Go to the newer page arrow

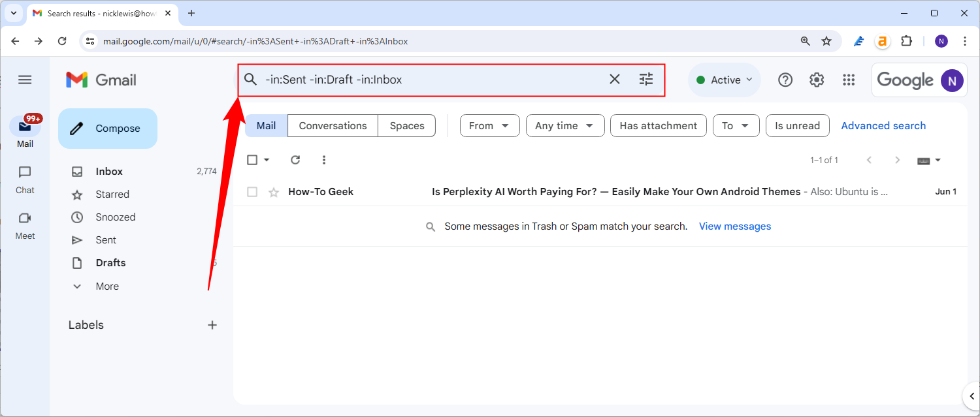pos(869,160)
